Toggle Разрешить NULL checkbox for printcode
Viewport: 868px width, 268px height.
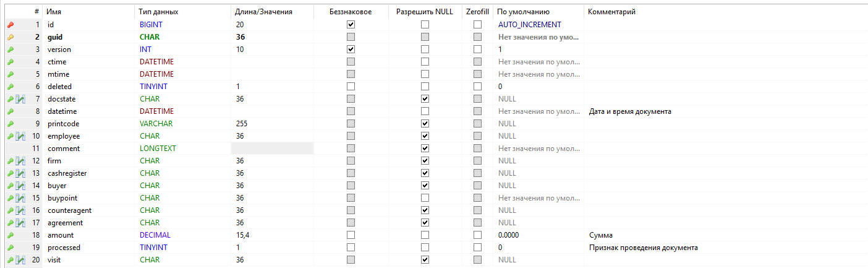pos(425,124)
